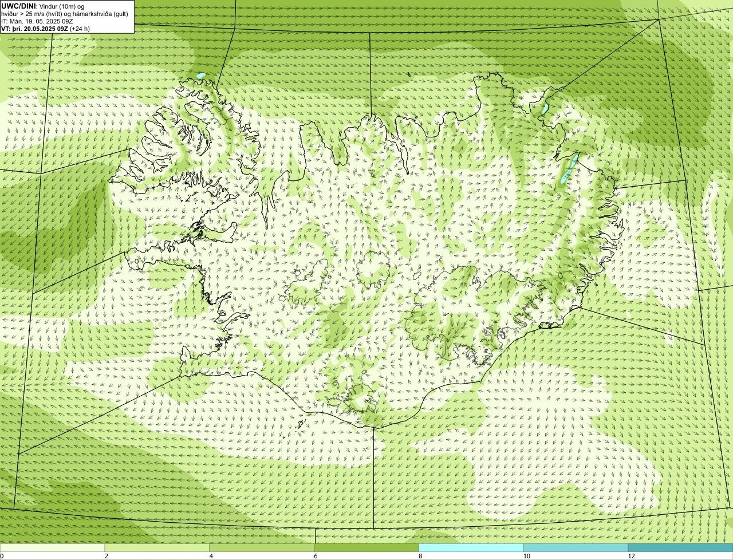Pick the teal legend color above 12 m/s
733x560 pixels.
tap(680, 548)
